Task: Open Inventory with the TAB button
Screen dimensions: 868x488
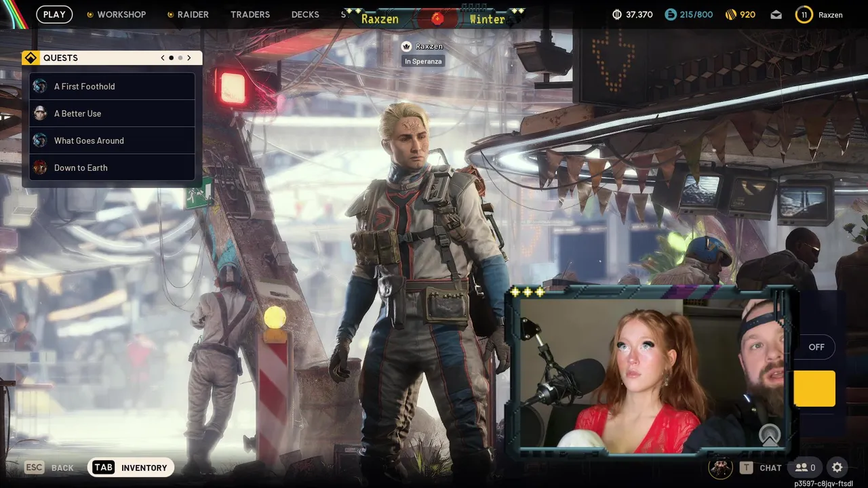Action: (x=130, y=468)
